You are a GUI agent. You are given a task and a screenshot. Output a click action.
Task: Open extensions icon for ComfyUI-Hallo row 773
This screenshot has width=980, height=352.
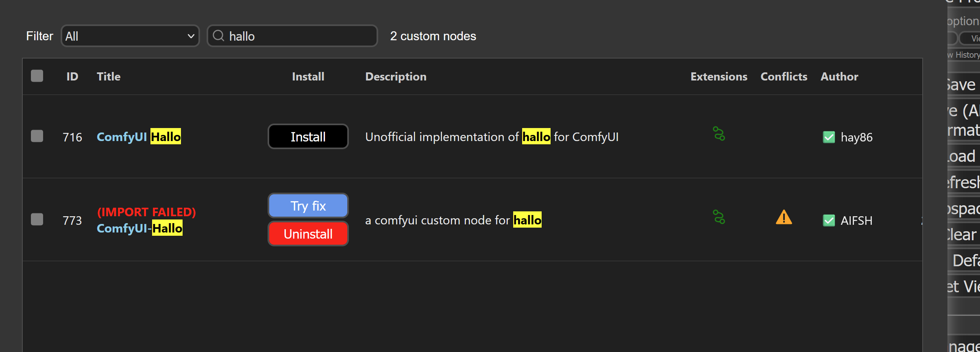[x=719, y=217]
